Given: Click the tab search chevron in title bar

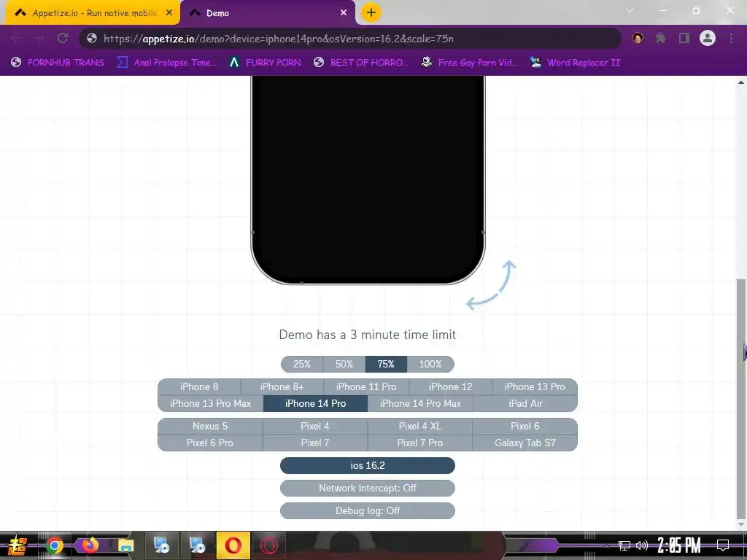Looking at the screenshot, I should [630, 10].
